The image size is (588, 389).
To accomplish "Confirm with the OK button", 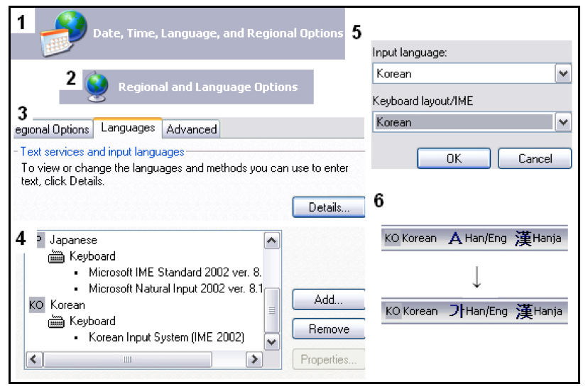I will coord(454,158).
